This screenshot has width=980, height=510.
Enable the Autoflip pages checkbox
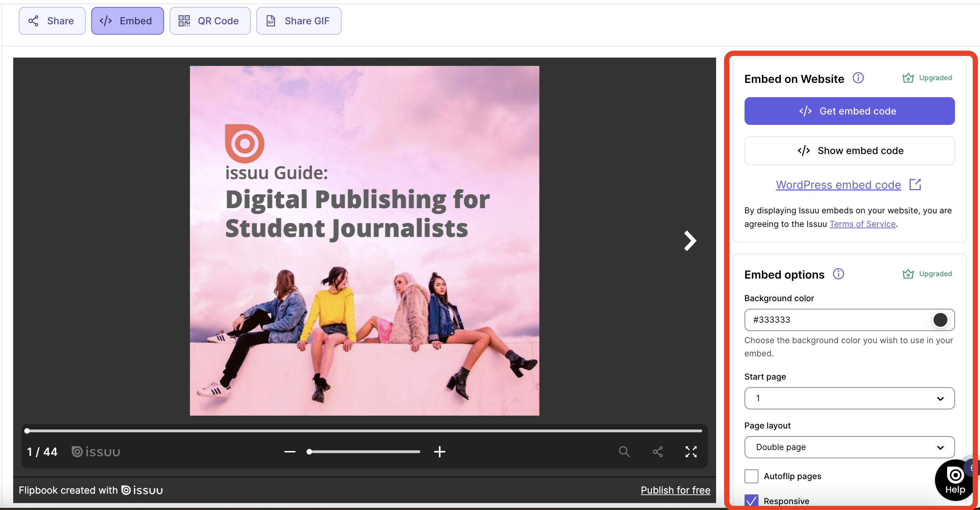(x=751, y=476)
